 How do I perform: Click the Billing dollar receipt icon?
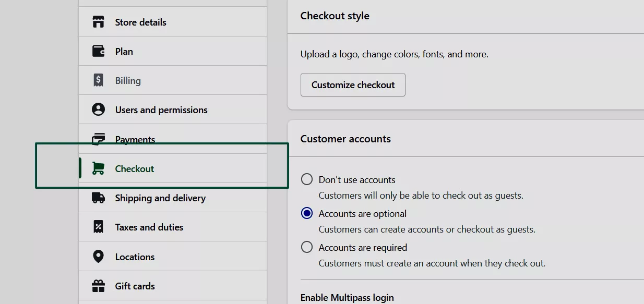pos(99,80)
